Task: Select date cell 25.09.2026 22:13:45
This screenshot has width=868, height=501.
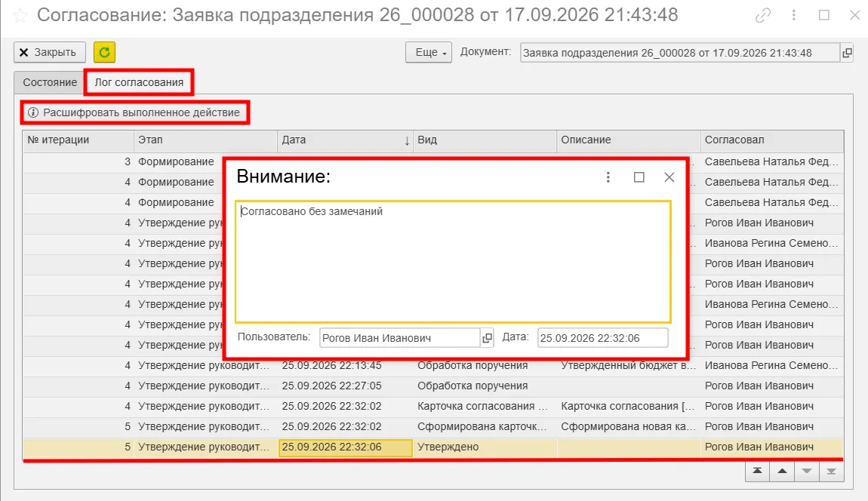Action: coord(345,365)
